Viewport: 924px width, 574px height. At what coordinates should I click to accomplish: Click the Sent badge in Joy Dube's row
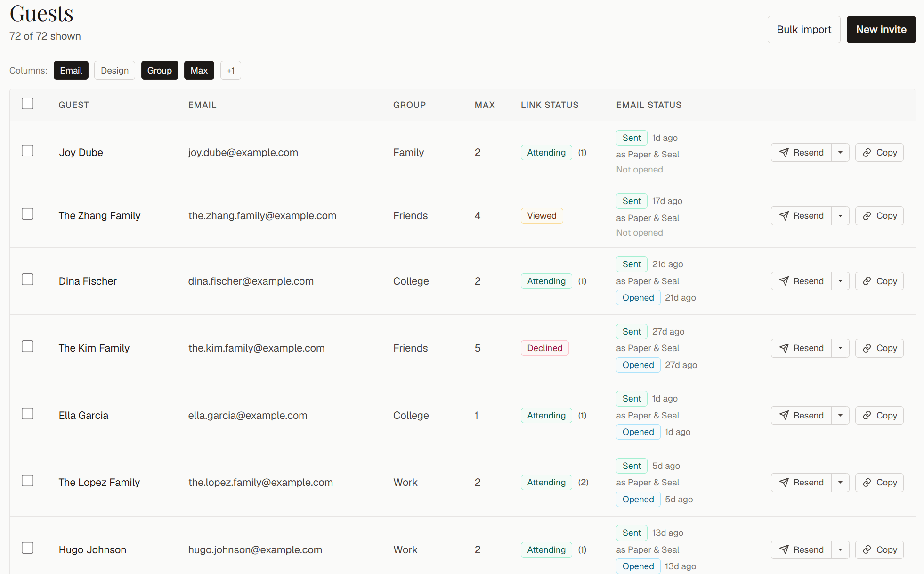point(632,138)
